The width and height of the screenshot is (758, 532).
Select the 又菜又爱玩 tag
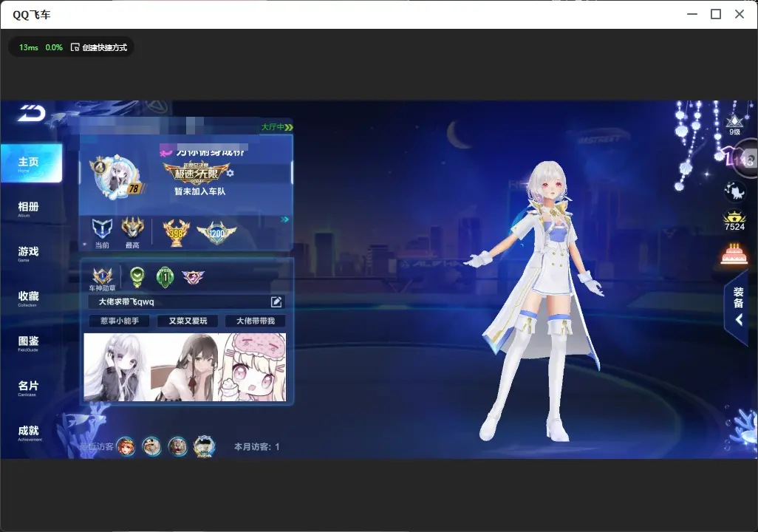[188, 321]
